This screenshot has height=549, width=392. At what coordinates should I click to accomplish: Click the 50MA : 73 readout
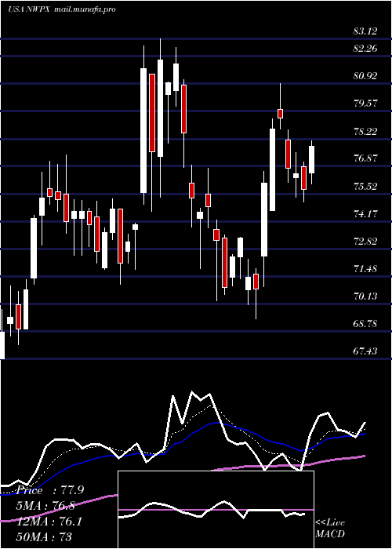click(44, 536)
